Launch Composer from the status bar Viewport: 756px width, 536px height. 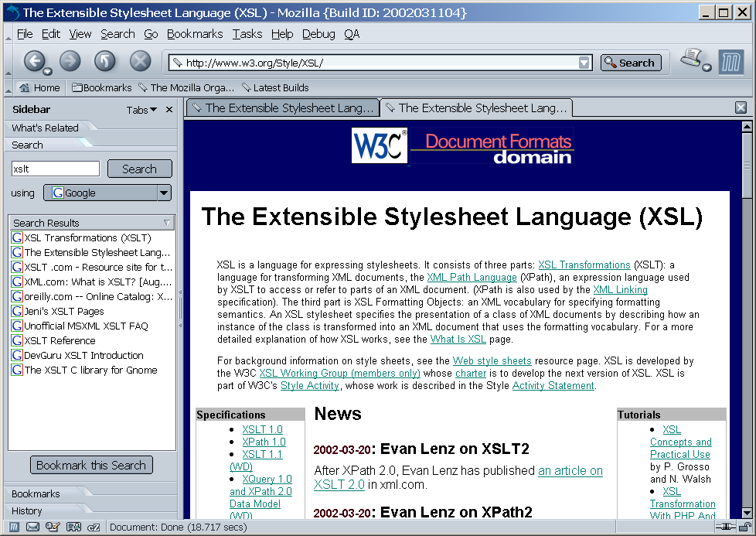coord(53,527)
